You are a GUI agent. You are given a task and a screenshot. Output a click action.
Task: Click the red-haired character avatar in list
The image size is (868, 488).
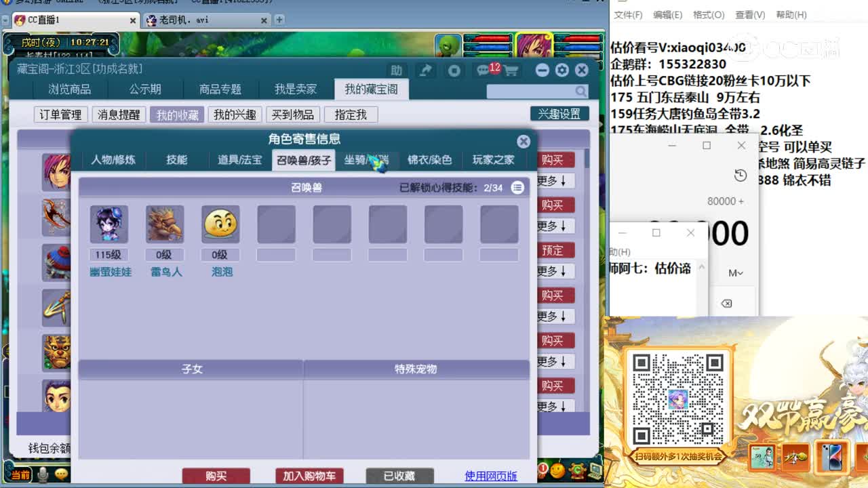point(56,171)
